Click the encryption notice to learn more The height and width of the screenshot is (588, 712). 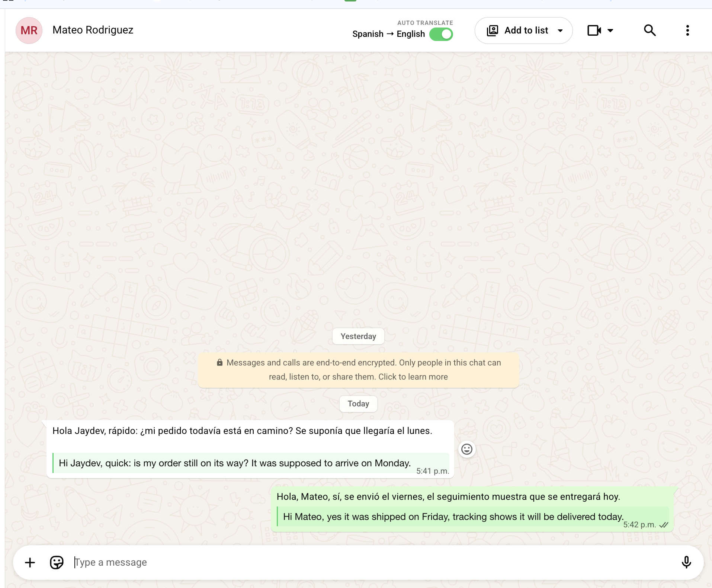(x=359, y=370)
